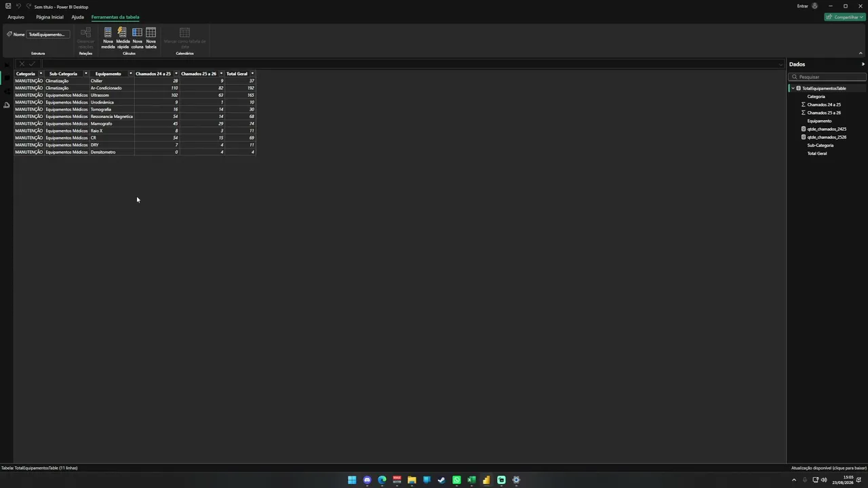Commit formula with the checkmark icon

coord(31,64)
